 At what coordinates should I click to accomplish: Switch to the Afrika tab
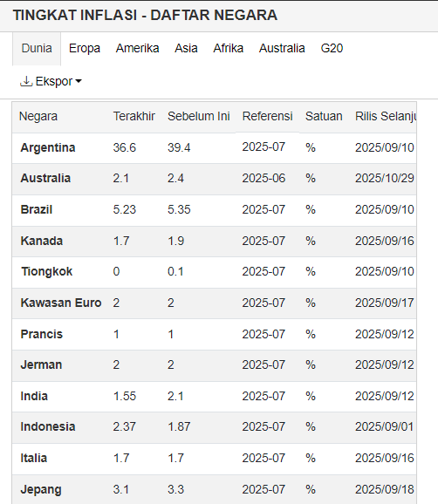228,48
